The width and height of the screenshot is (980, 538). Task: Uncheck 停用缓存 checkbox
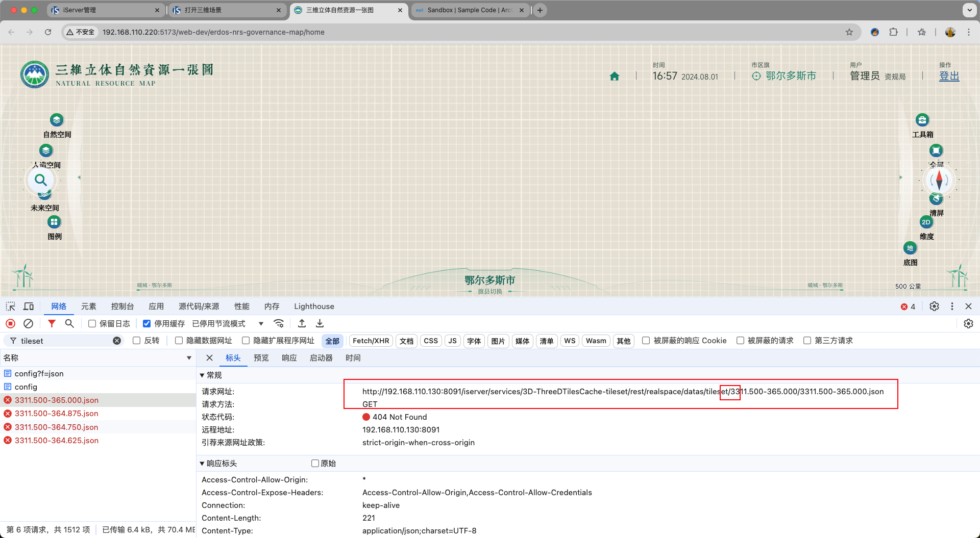pos(146,324)
